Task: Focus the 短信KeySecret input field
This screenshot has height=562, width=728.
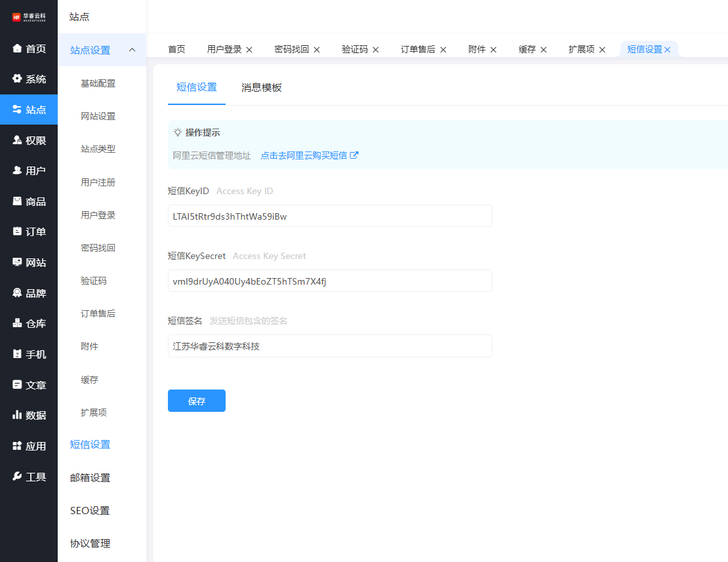Action: click(x=329, y=281)
